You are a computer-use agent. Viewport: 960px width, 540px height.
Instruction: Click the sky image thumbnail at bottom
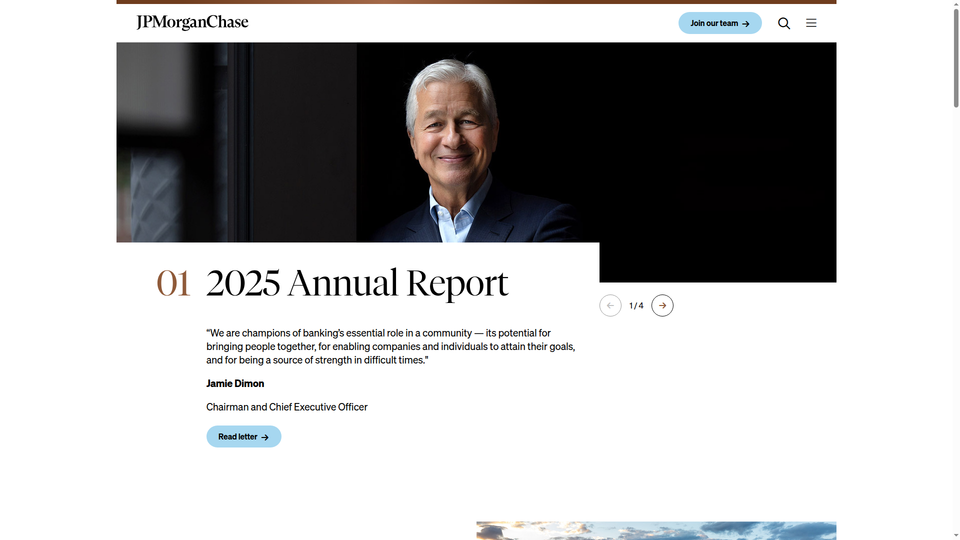pyautogui.click(x=656, y=531)
